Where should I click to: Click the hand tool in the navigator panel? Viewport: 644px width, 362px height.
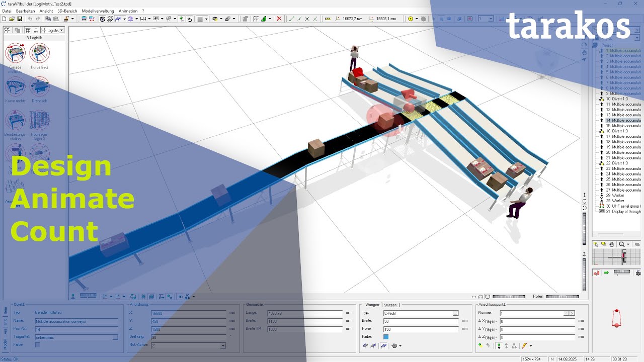tap(611, 244)
